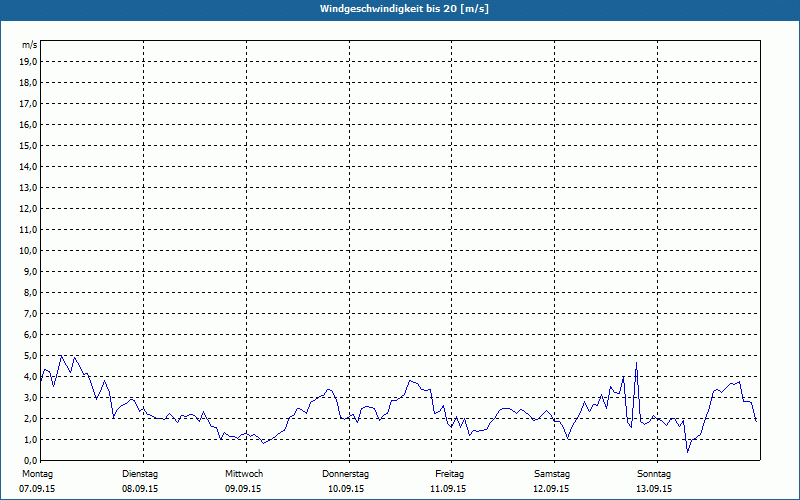800x500 pixels.
Task: Click the date 12.09.15
Action: (551, 489)
